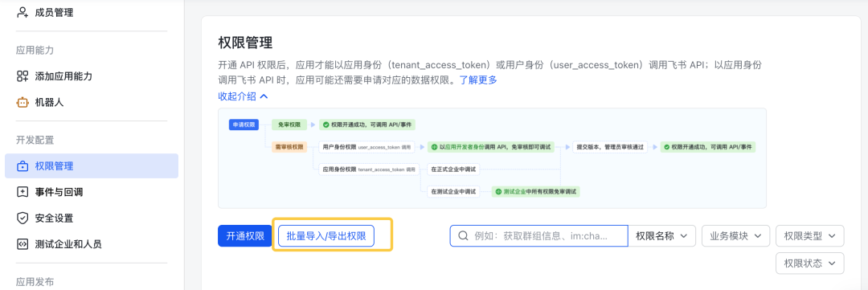Click the 开通权限 button
Screen dimensions: 868x290
pos(244,235)
